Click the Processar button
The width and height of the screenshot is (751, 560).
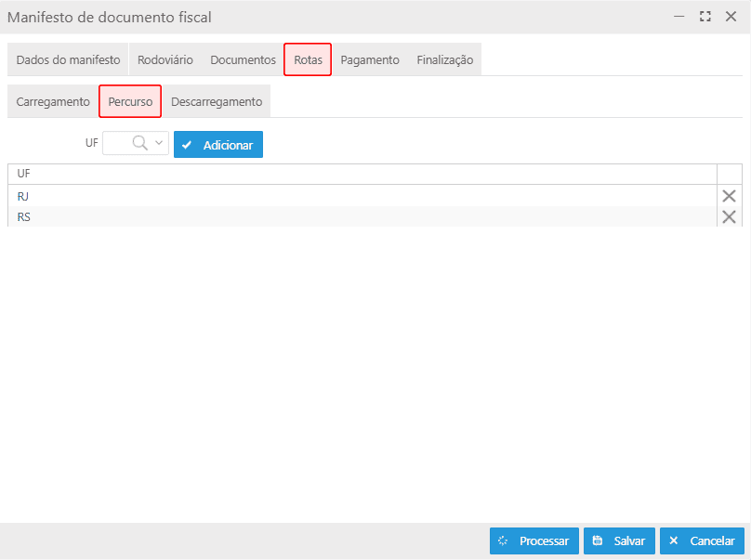pos(534,540)
